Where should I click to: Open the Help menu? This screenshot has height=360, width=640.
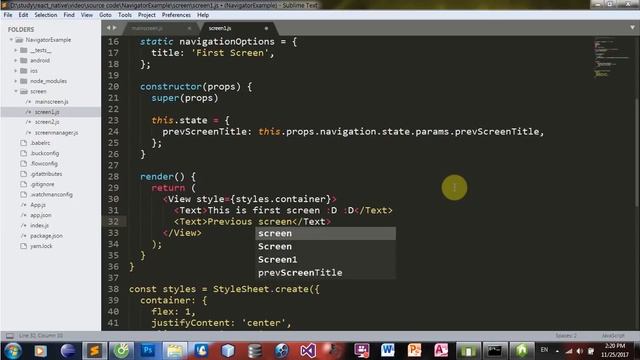pos(203,15)
